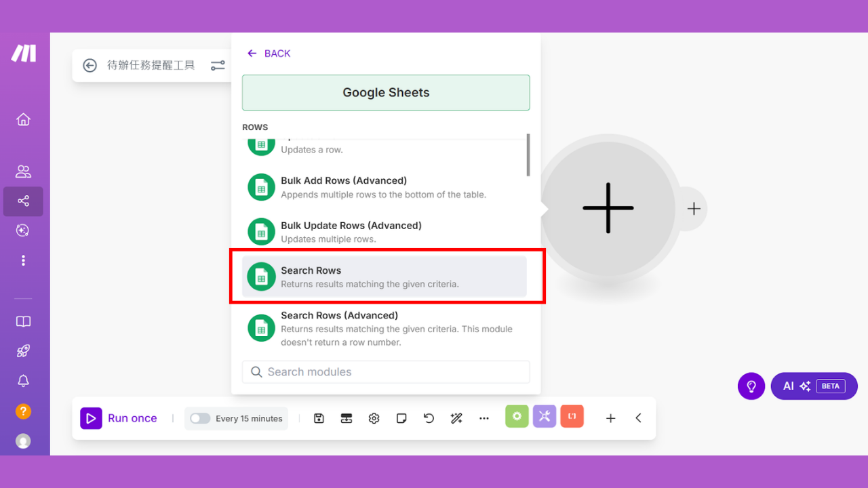Go to the Home dashboard icon
This screenshot has height=488, width=868.
[x=24, y=120]
